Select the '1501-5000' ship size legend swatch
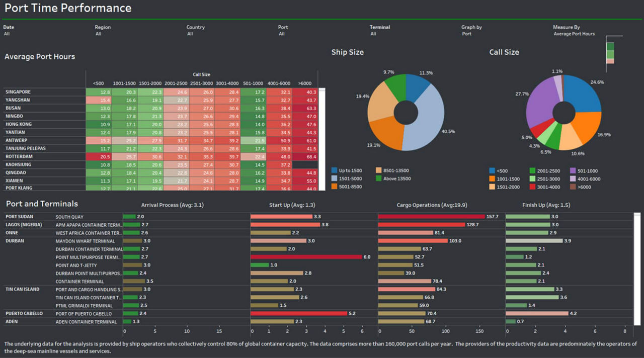 tap(335, 178)
